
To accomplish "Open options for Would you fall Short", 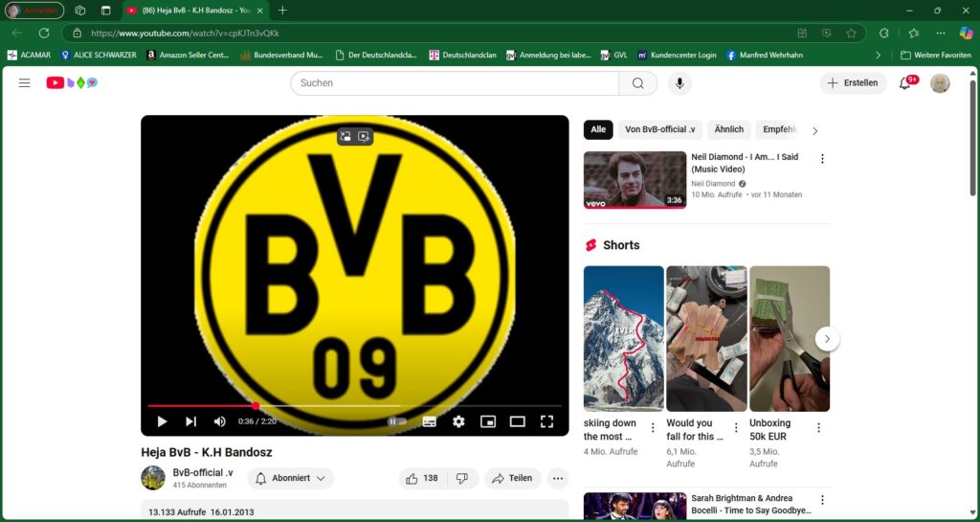I will [x=736, y=427].
